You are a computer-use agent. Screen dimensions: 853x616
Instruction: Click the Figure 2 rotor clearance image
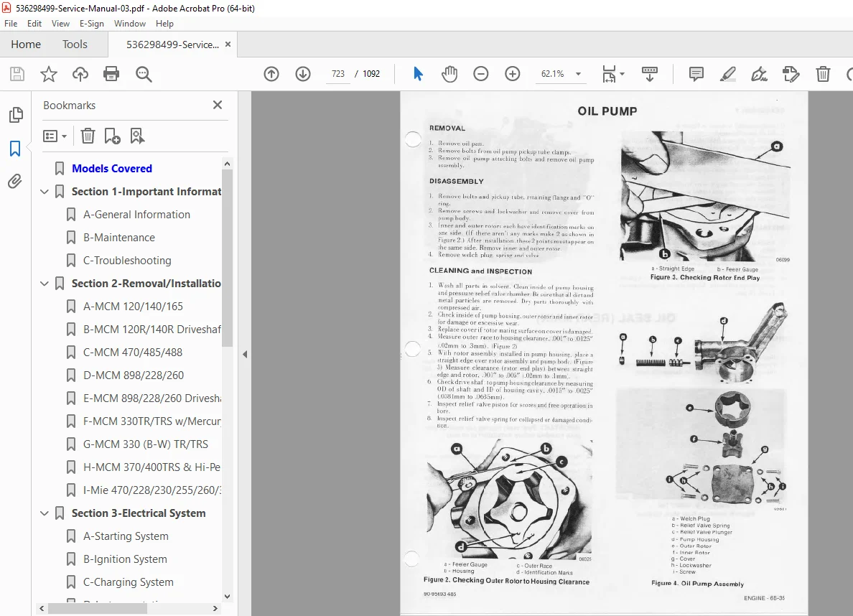510,500
